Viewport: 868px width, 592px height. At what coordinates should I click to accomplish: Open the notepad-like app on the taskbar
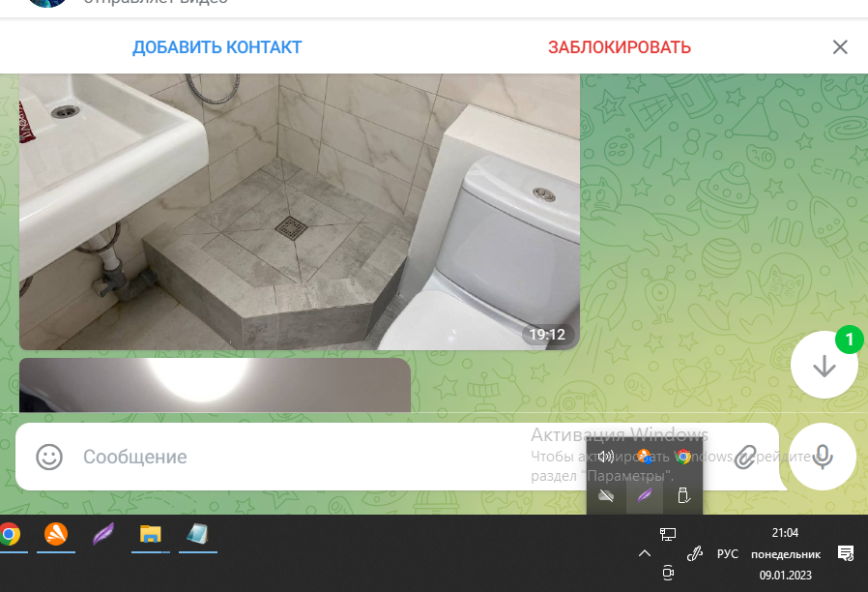tap(197, 535)
